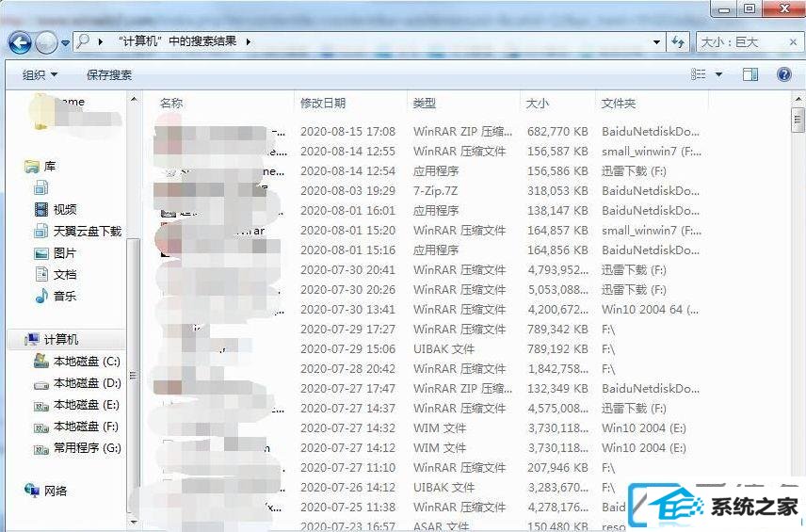Select the row dated 2020-07-27 14:32
Image resolution: width=806 pixels, height=532 pixels.
(429, 428)
